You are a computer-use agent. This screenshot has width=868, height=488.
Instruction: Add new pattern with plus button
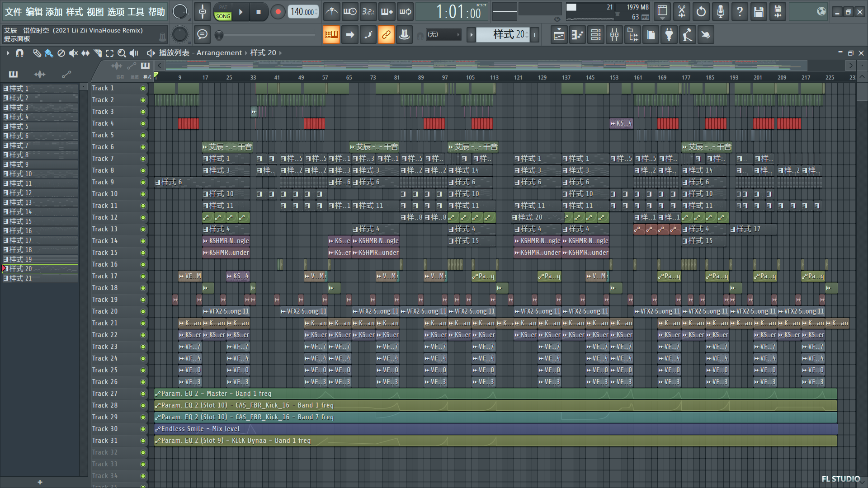(534, 34)
